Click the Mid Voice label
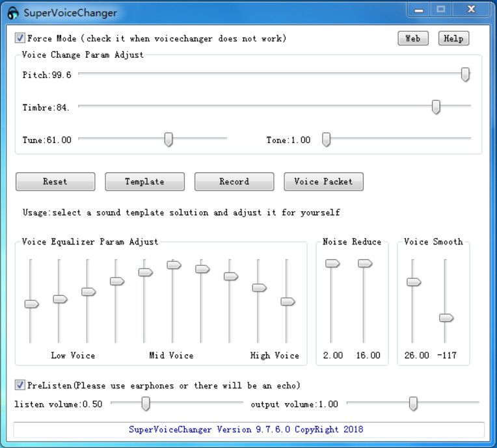Viewport: 497px width, 448px height. tap(172, 356)
